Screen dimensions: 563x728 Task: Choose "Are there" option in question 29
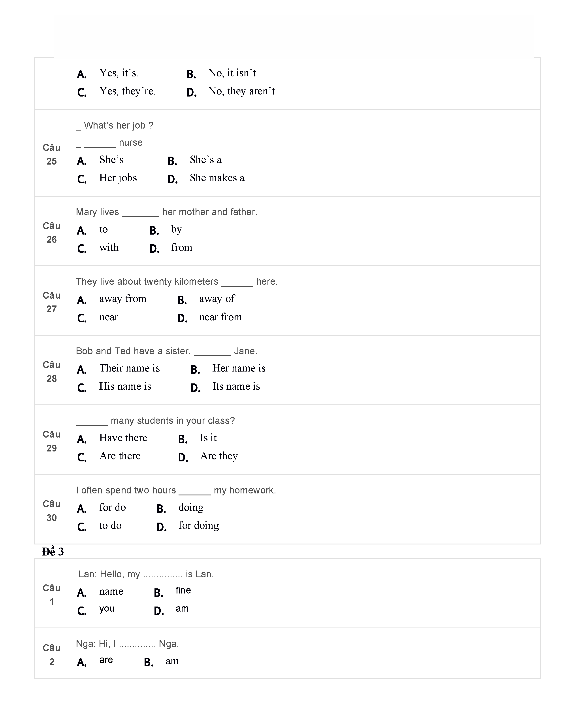120,456
